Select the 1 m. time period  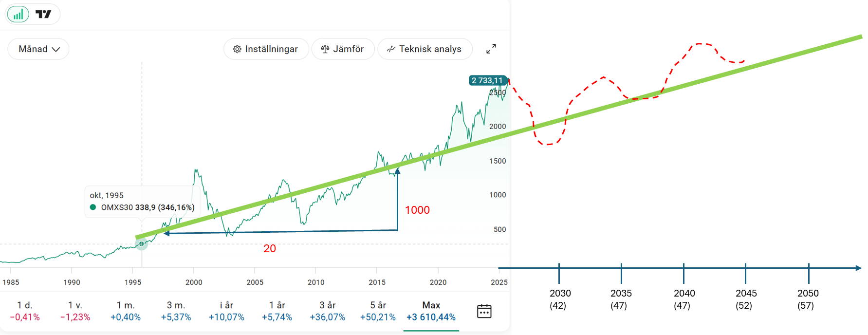point(126,311)
